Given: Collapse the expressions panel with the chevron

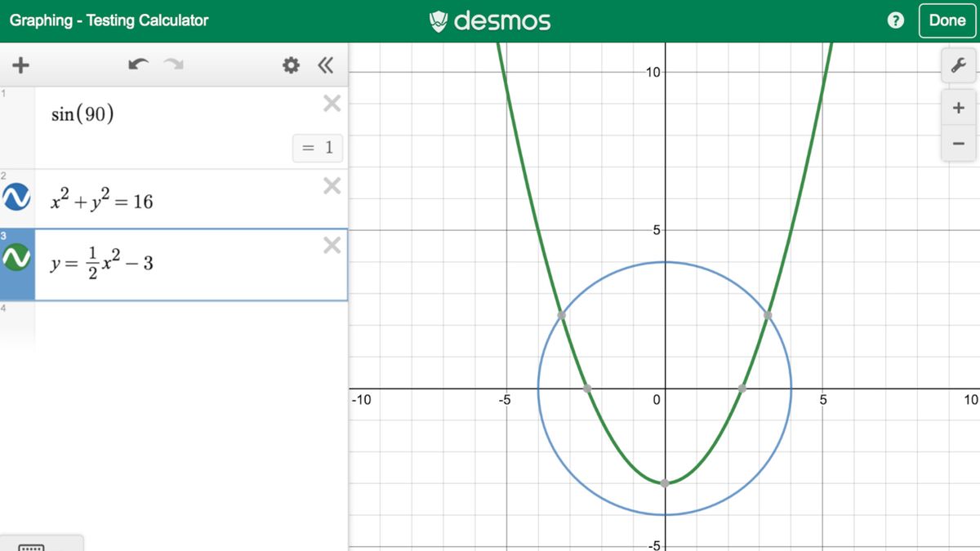Looking at the screenshot, I should pyautogui.click(x=325, y=66).
